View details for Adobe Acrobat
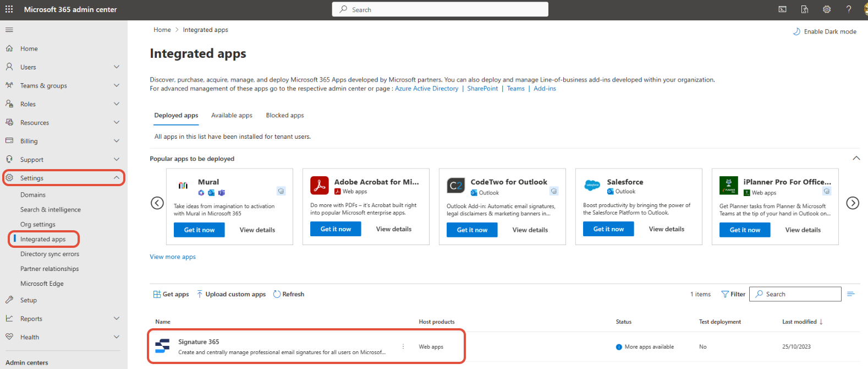This screenshot has width=868, height=369. click(x=394, y=229)
